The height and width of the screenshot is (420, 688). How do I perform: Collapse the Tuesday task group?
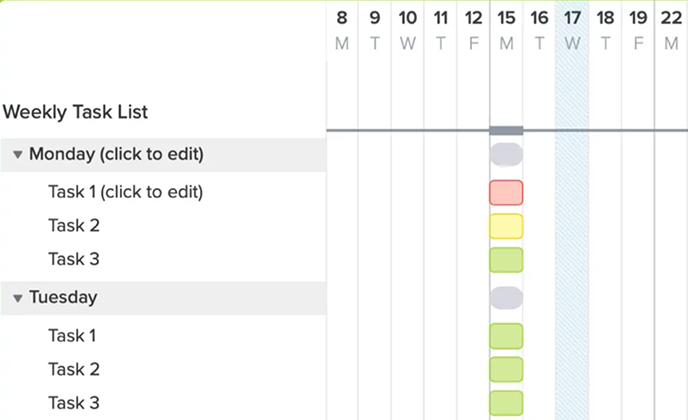pos(18,298)
